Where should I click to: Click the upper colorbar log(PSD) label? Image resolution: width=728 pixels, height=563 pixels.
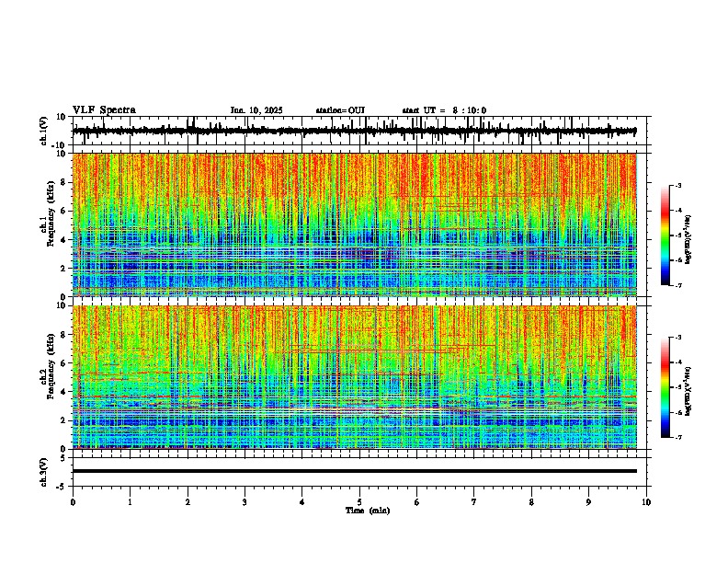[688, 240]
